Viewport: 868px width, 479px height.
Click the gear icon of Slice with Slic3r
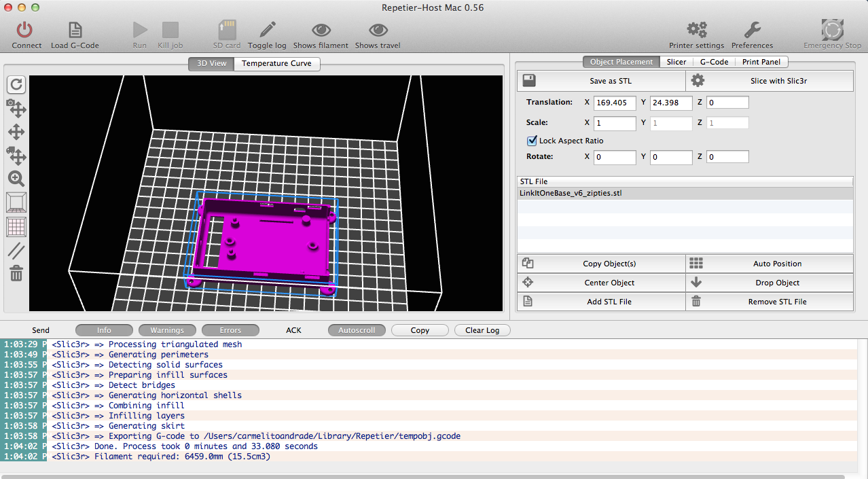pos(698,81)
